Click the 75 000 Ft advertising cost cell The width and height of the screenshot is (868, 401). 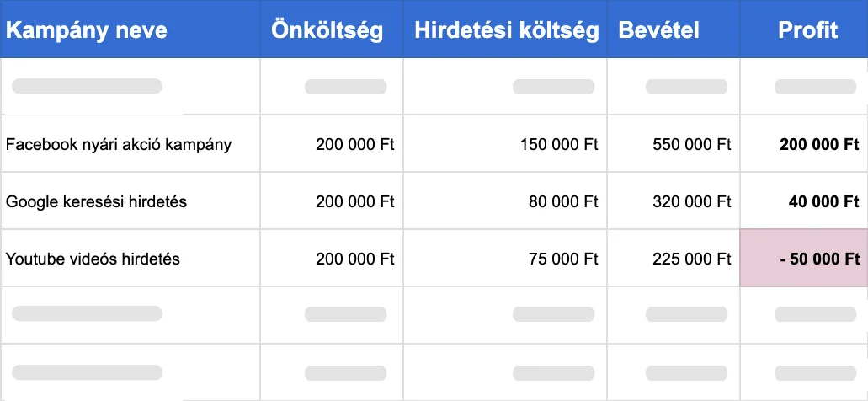tap(505, 259)
